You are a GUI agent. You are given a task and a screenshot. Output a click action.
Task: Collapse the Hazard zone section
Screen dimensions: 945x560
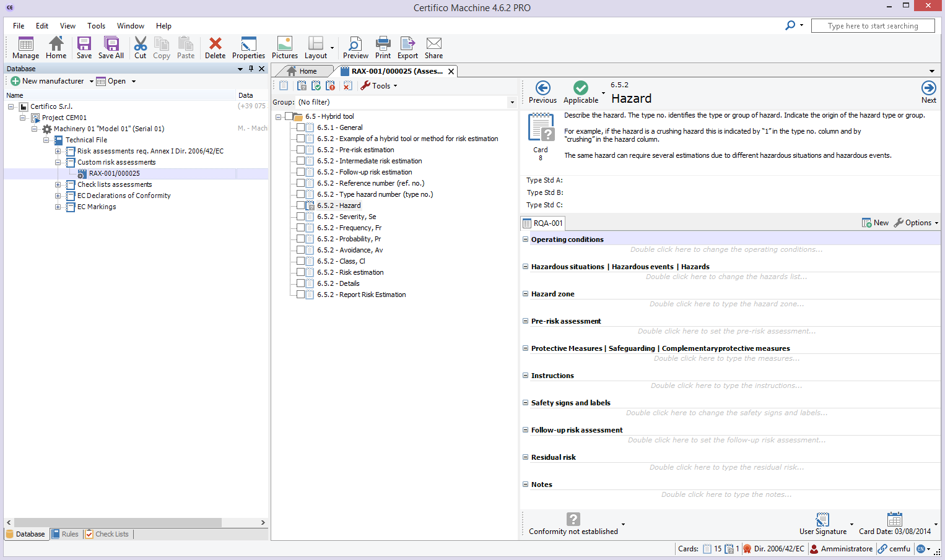[525, 293]
